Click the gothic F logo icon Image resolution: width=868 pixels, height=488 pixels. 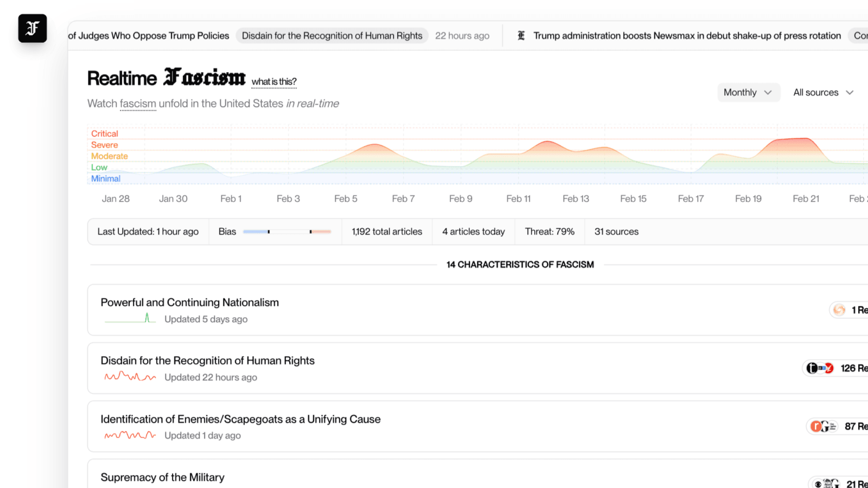[33, 28]
